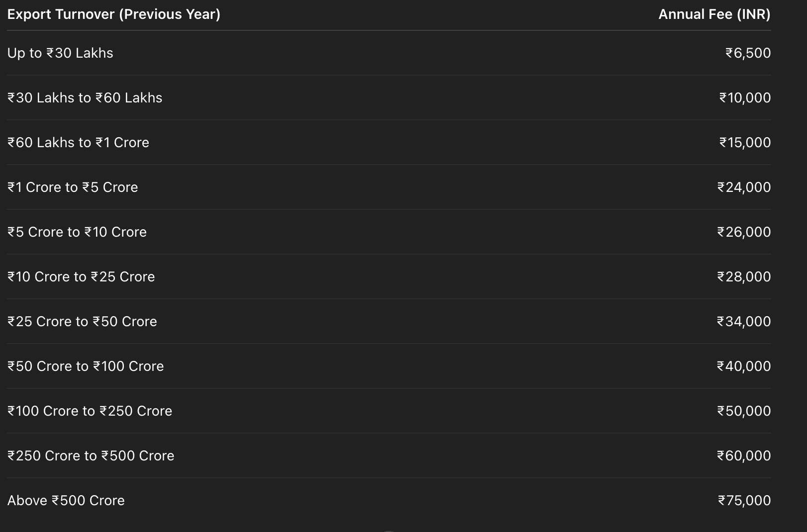Click the ₹6,500 fee amount
The width and height of the screenshot is (807, 532).
click(748, 53)
